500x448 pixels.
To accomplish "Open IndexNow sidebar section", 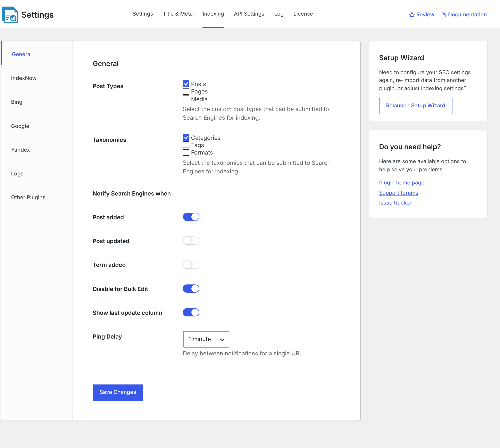I will (x=24, y=78).
